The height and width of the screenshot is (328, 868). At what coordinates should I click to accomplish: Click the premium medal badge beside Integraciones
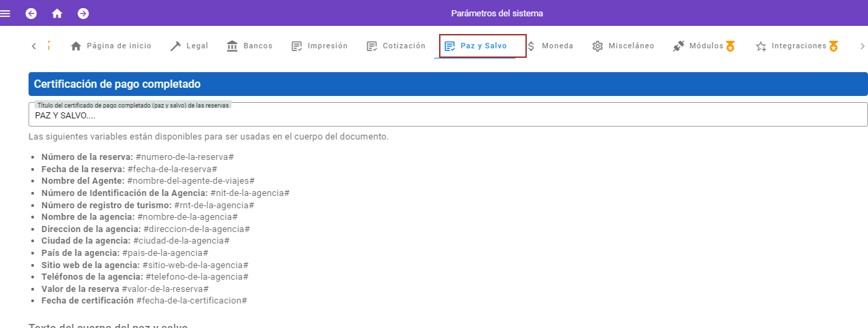click(x=833, y=46)
